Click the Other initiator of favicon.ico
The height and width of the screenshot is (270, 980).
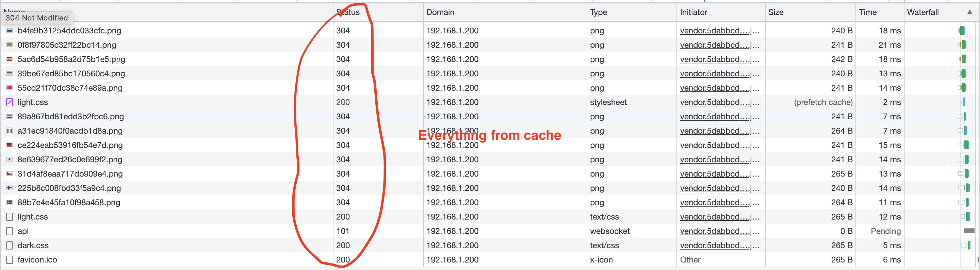(x=690, y=260)
